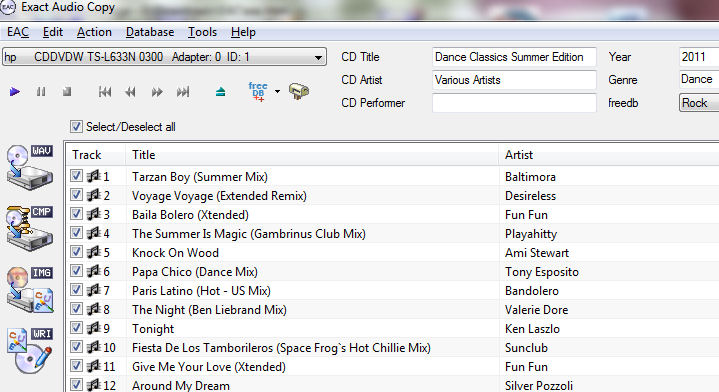Open the Edit menu
Screen dimensions: 719x392
click(53, 32)
